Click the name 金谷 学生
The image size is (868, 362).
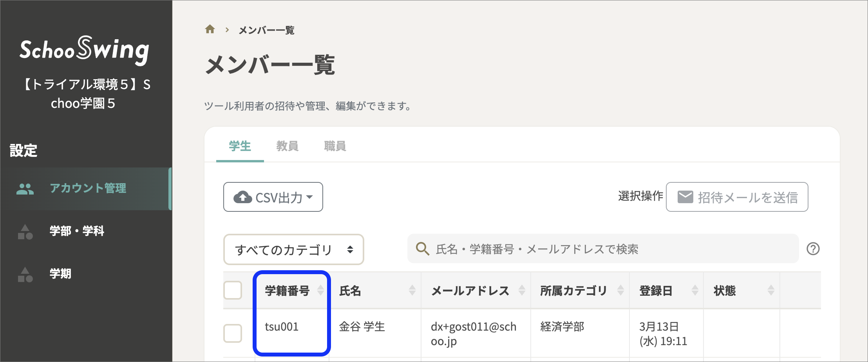362,327
